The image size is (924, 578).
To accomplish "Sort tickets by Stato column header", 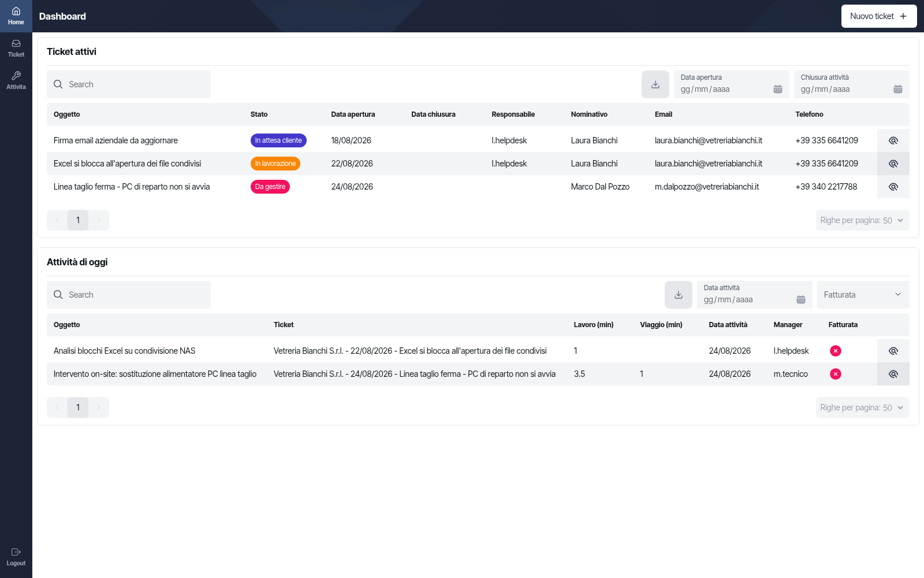I will (259, 114).
